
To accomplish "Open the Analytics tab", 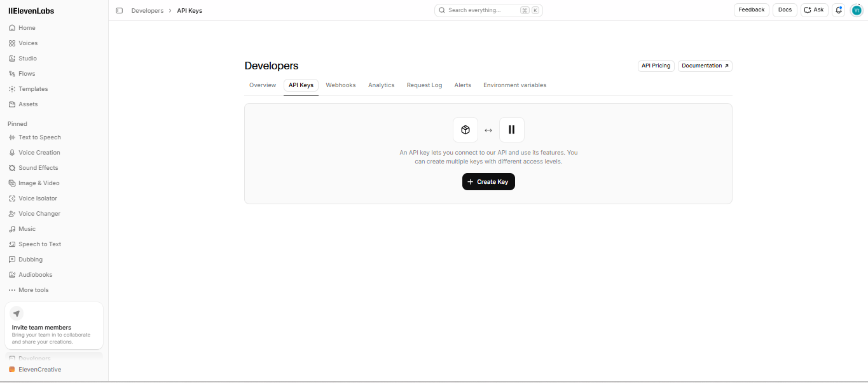I will point(382,85).
